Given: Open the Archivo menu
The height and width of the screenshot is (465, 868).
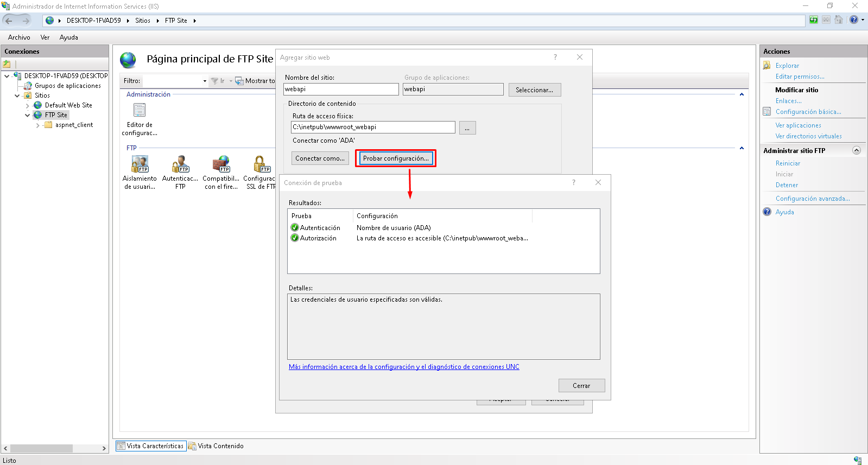Looking at the screenshot, I should pyautogui.click(x=19, y=37).
